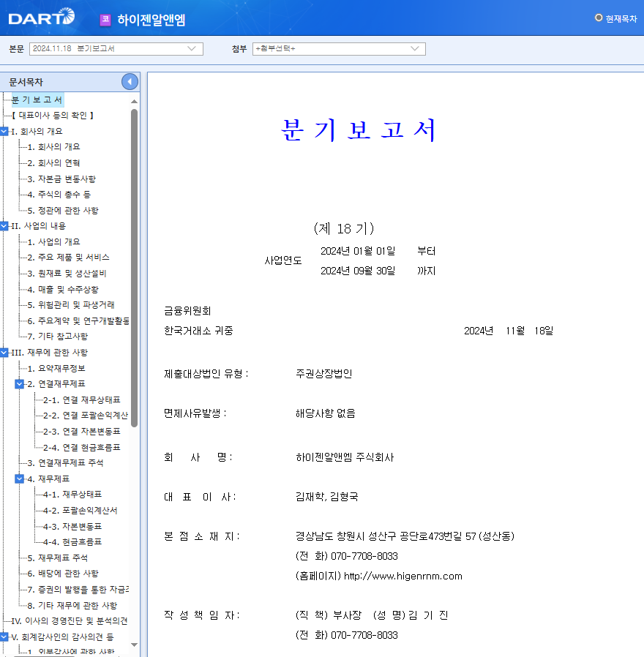Image resolution: width=644 pixels, height=657 pixels.
Task: Open '4-4. 현금흐름표'
Action: pos(72,543)
